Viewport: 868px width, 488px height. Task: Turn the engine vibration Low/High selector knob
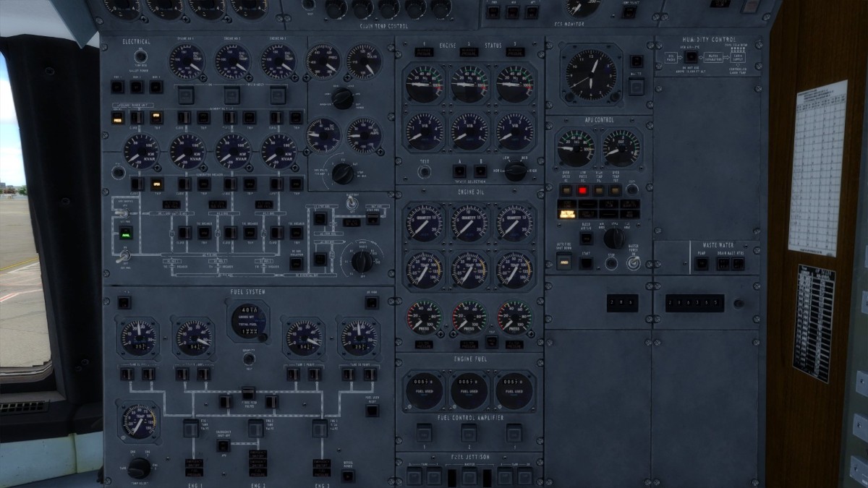pyautogui.click(x=515, y=171)
